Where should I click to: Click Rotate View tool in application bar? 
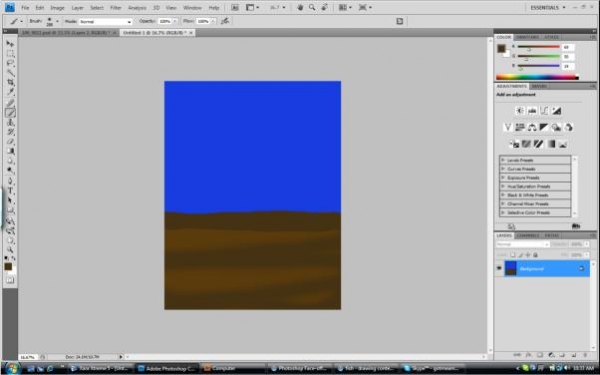tap(325, 7)
